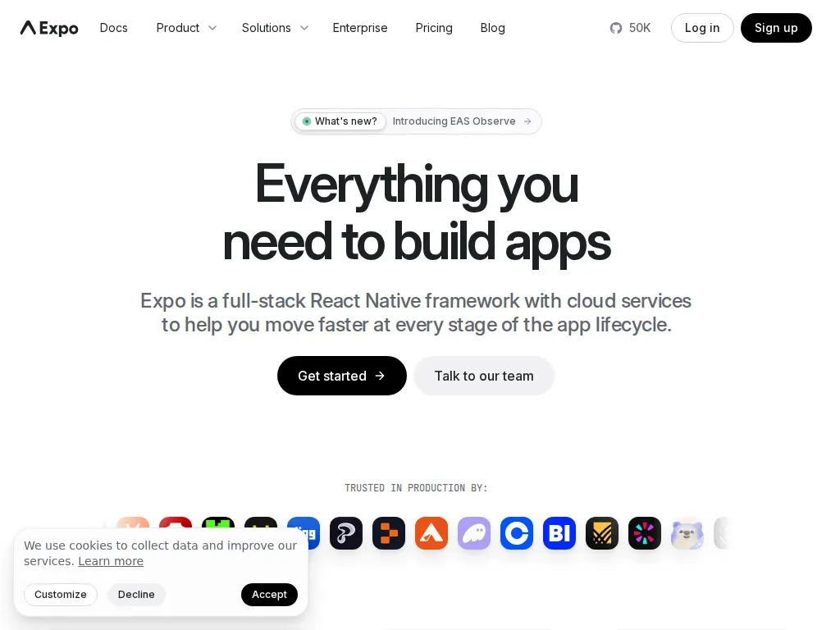840x630 pixels.
Task: Expand the Solutions dropdown menu
Action: (x=275, y=28)
